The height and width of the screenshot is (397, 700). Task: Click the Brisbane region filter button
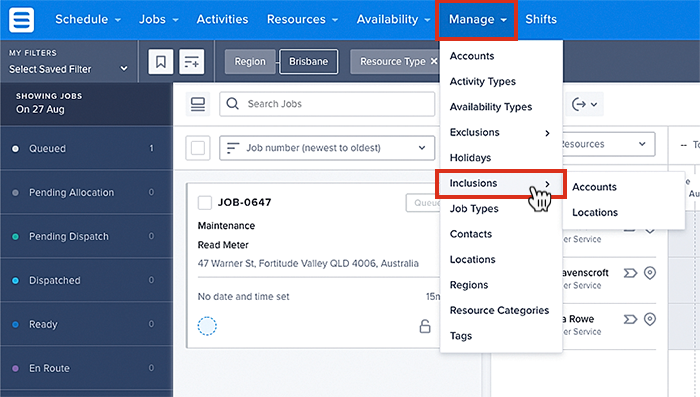(308, 62)
